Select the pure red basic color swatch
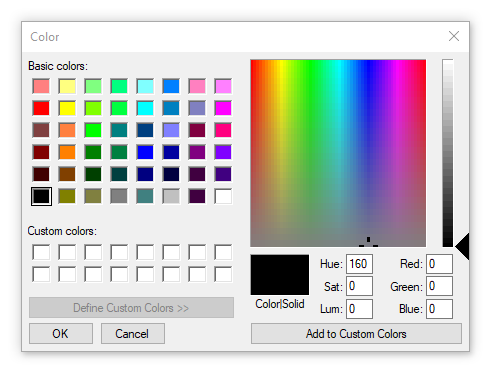The image size is (498, 377). coord(41,108)
